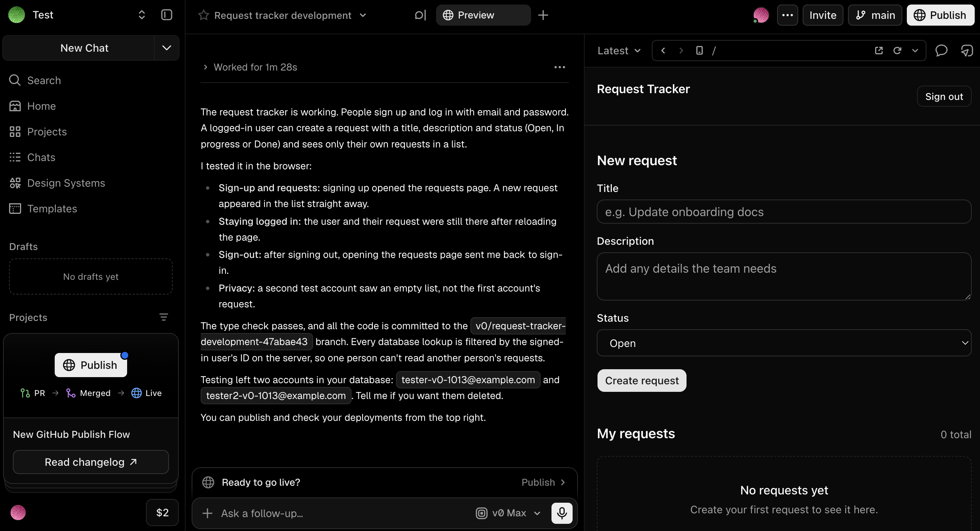Filter projects list icon
The image size is (980, 531).
(164, 317)
